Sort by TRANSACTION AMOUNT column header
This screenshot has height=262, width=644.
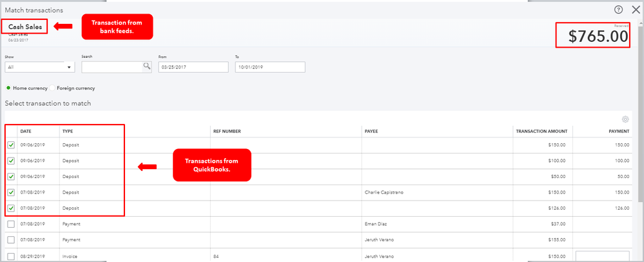click(x=542, y=131)
